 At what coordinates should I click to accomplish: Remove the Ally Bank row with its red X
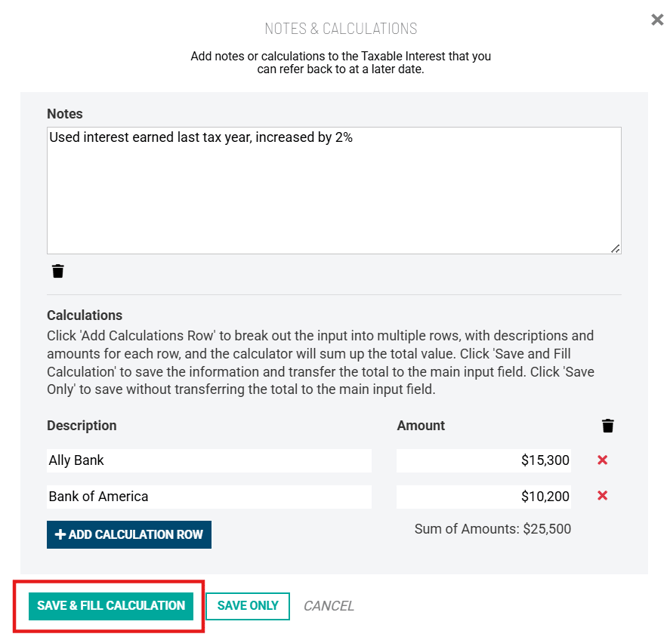(603, 460)
